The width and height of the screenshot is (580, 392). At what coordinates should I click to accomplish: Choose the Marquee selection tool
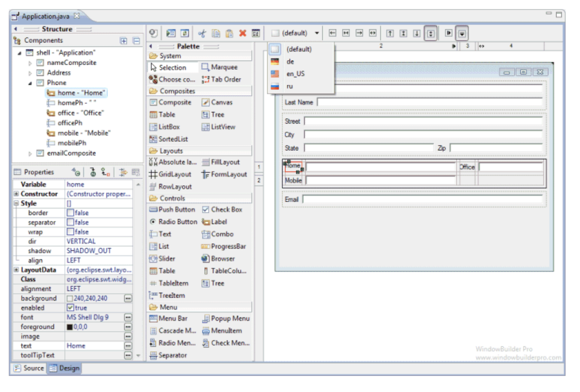[x=220, y=67]
